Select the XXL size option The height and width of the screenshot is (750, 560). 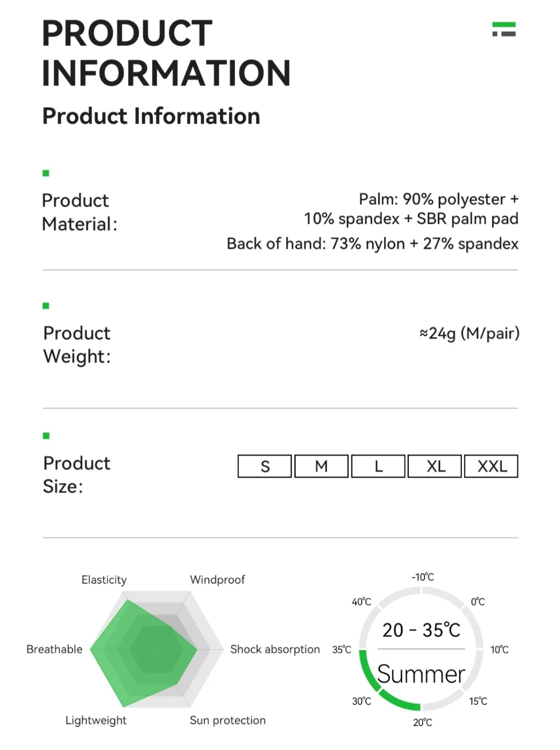(491, 466)
